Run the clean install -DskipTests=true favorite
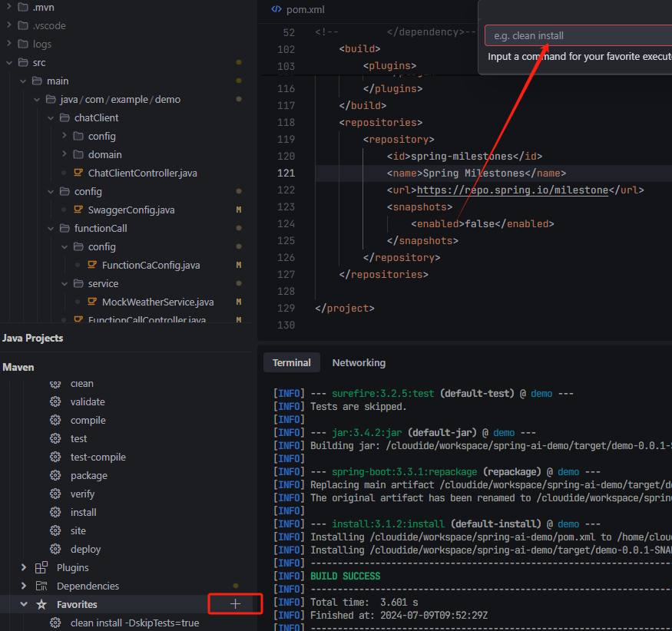Screen dimensions: 672x631 (134, 623)
